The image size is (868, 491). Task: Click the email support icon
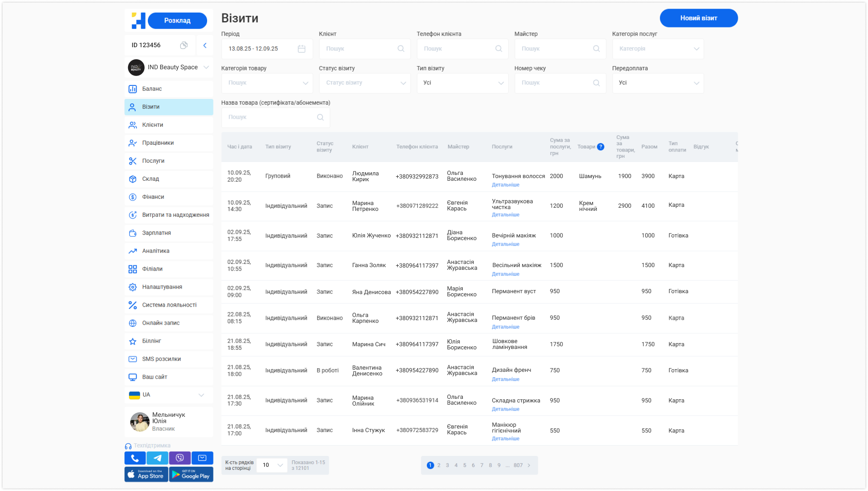202,458
